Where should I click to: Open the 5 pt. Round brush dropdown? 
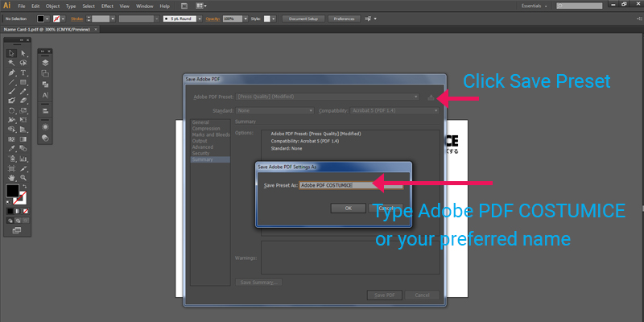pyautogui.click(x=200, y=19)
